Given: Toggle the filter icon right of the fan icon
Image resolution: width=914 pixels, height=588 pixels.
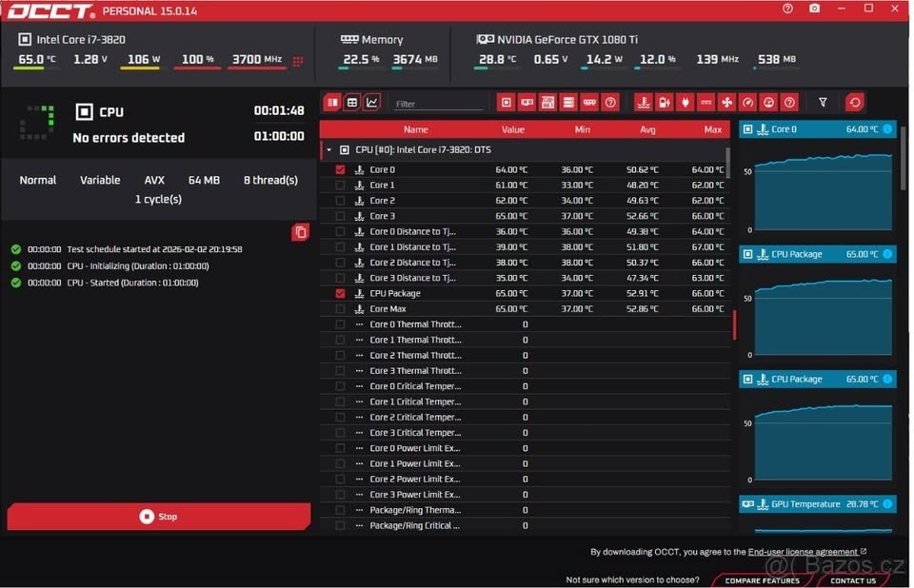Looking at the screenshot, I should click(748, 103).
